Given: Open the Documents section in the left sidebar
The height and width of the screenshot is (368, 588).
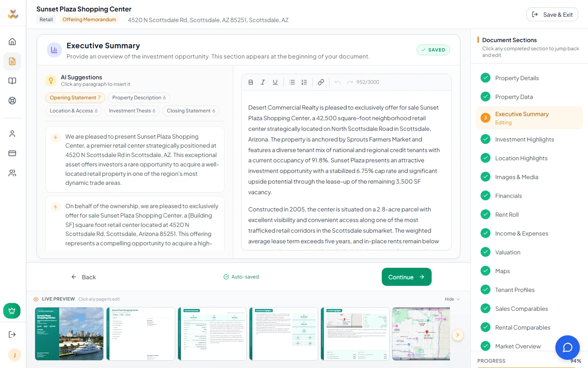Looking at the screenshot, I should pos(13,61).
